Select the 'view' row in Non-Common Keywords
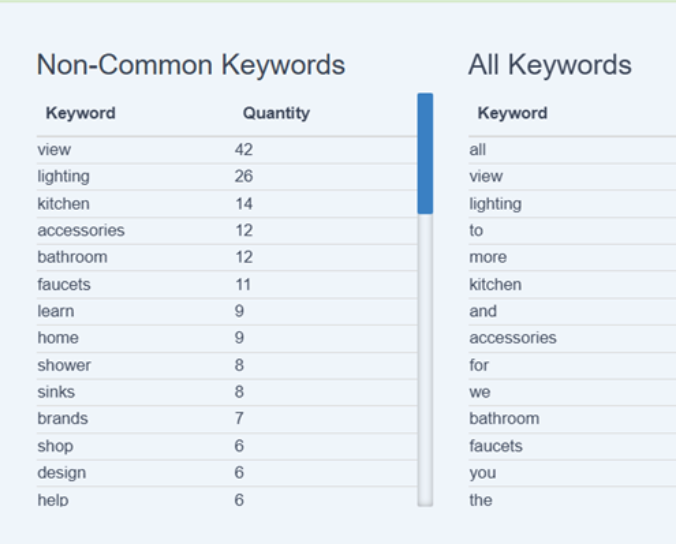This screenshot has height=544, width=676. 55,150
